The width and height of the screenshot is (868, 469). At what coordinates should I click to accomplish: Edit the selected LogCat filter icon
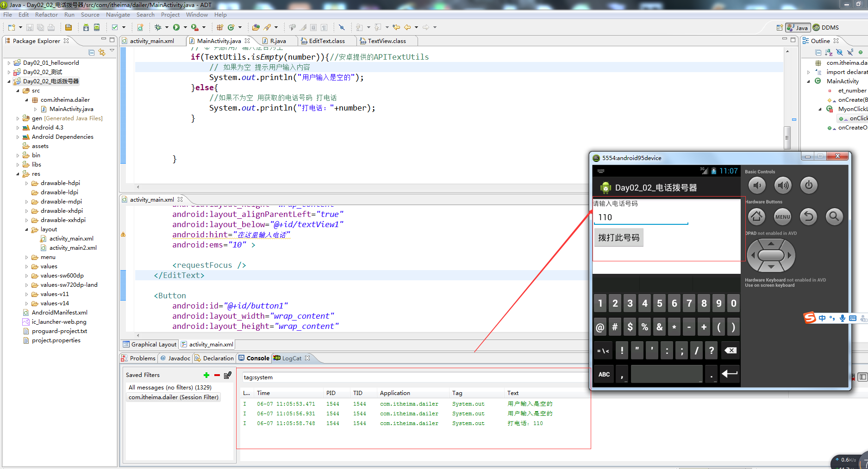(x=227, y=375)
